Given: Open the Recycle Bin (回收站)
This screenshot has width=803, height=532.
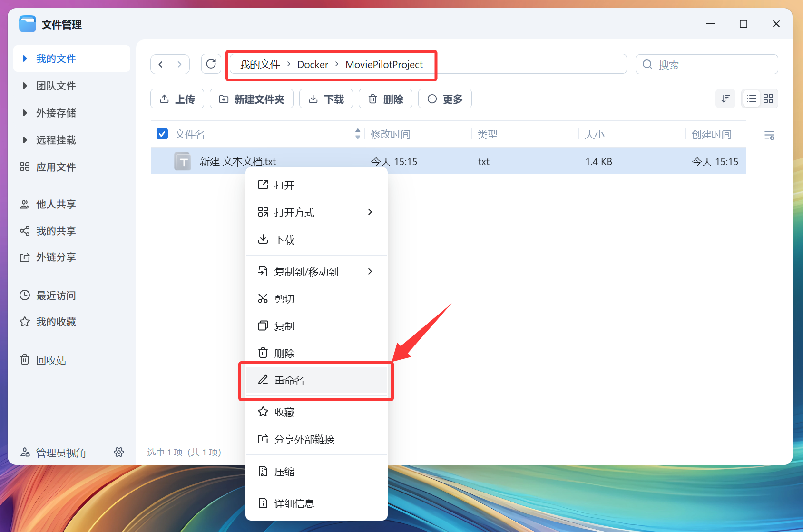Looking at the screenshot, I should click(x=51, y=360).
